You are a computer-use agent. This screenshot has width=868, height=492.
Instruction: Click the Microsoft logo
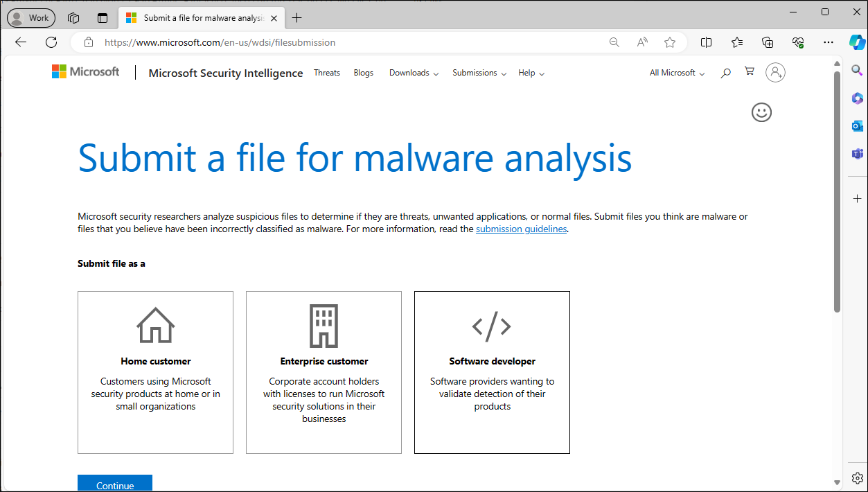pyautogui.click(x=86, y=71)
